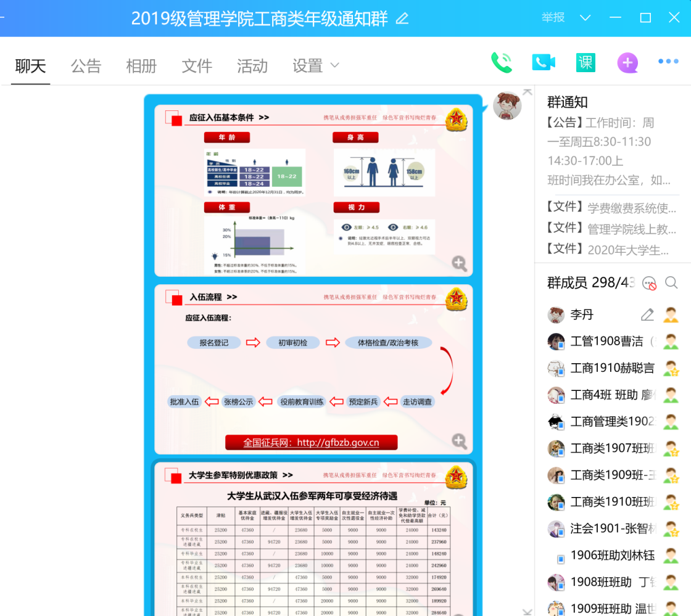Open the group class (课) icon
Viewport: 691px width, 616px height.
pyautogui.click(x=585, y=63)
